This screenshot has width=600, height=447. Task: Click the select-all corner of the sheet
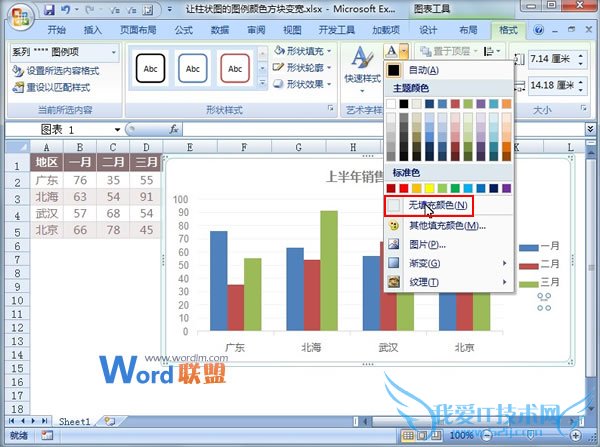click(18, 147)
